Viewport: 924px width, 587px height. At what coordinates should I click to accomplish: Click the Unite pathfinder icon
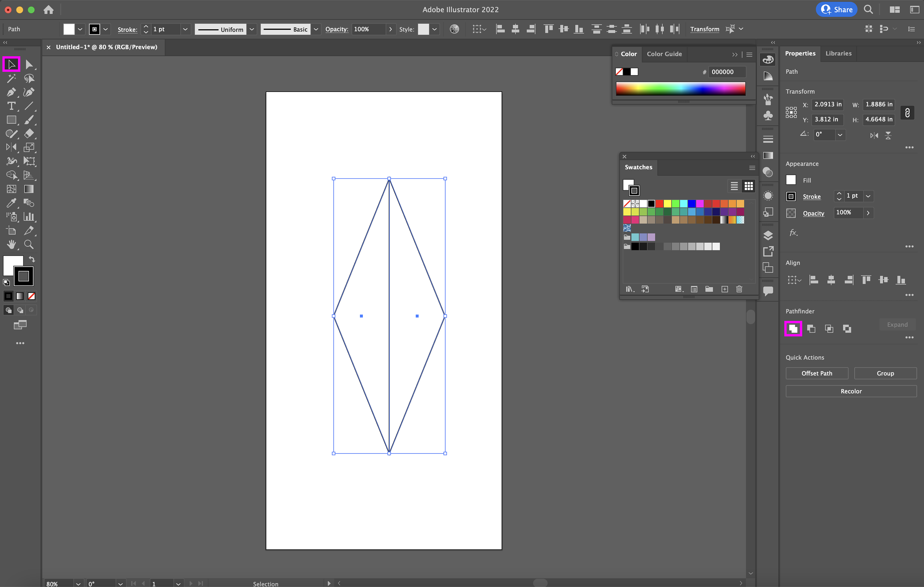pos(793,328)
